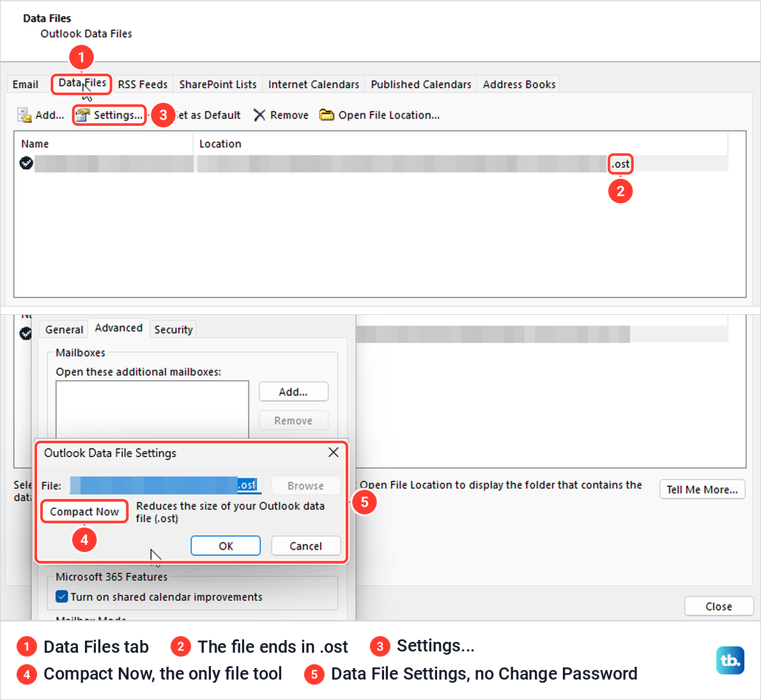Screen dimensions: 761x700
Task: Open the SharePoint Lists tab
Action: (218, 84)
